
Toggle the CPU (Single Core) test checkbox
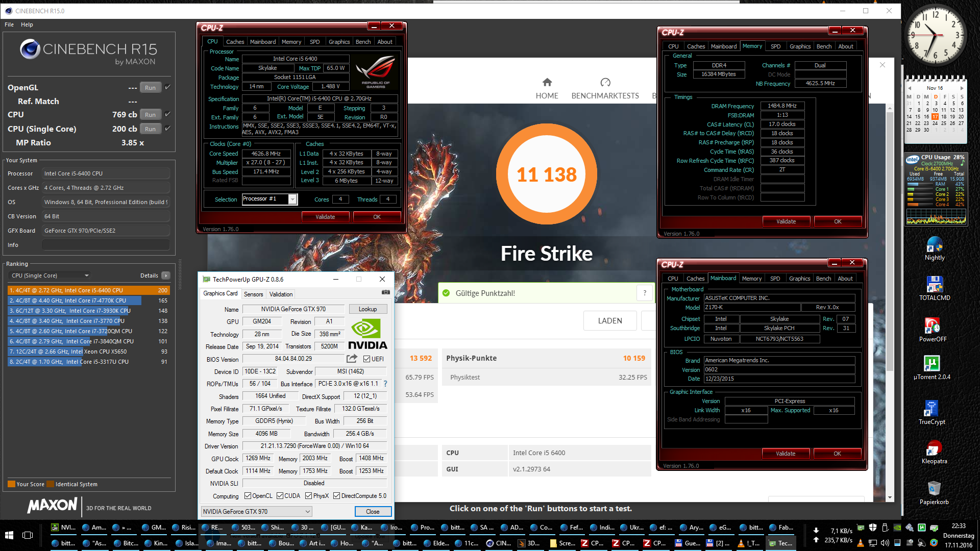(x=167, y=129)
